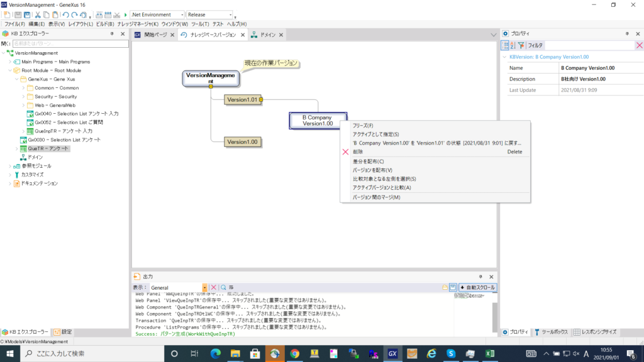Select the Version1.01 node in diagram
Screen dimensions: 644x362
click(242, 100)
